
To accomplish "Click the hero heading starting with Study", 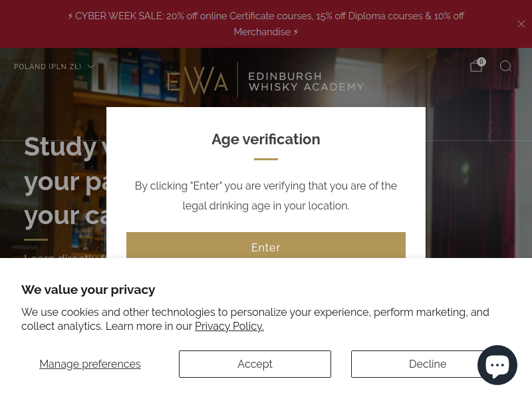I will [65, 181].
